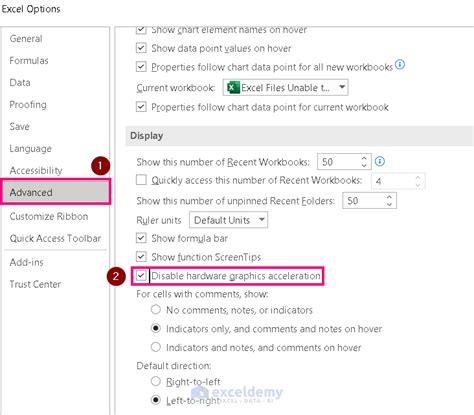This screenshot has height=415, width=474.
Task: Select Language in the sidebar
Action: click(x=30, y=149)
